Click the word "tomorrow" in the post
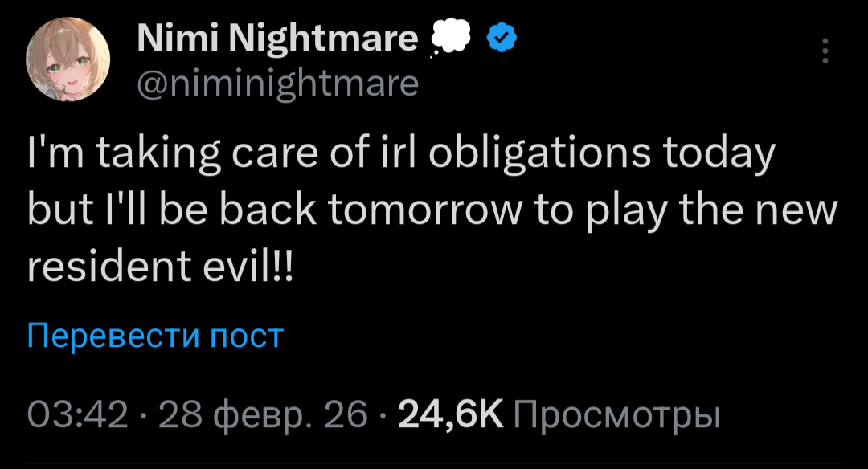 coord(396,211)
